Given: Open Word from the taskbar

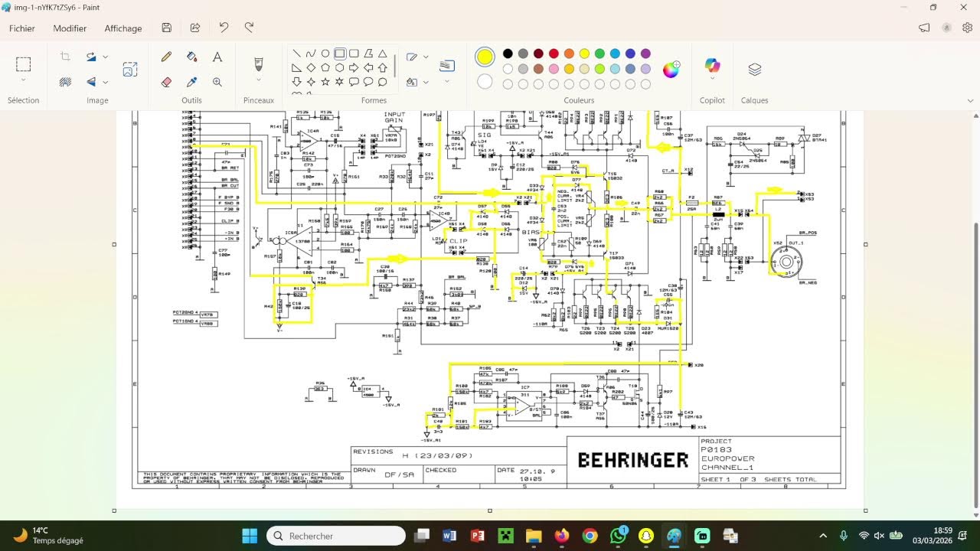Looking at the screenshot, I should (449, 536).
